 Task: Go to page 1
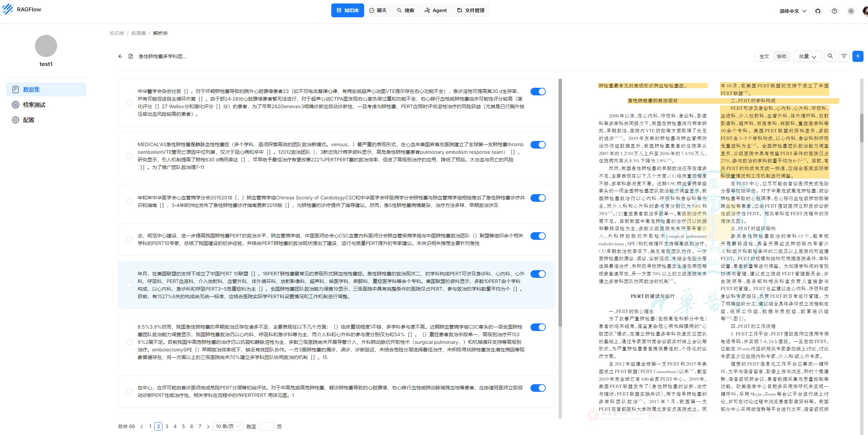(x=150, y=426)
